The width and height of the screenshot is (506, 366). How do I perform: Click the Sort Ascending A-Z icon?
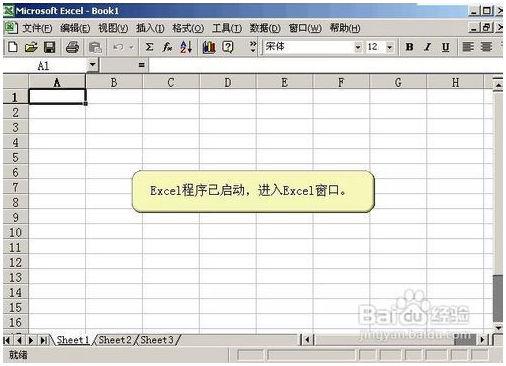click(186, 47)
